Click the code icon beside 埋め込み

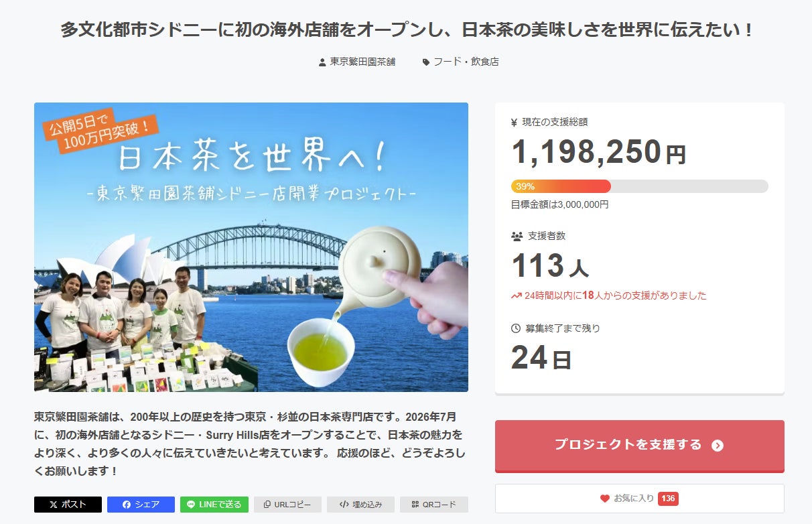click(344, 505)
